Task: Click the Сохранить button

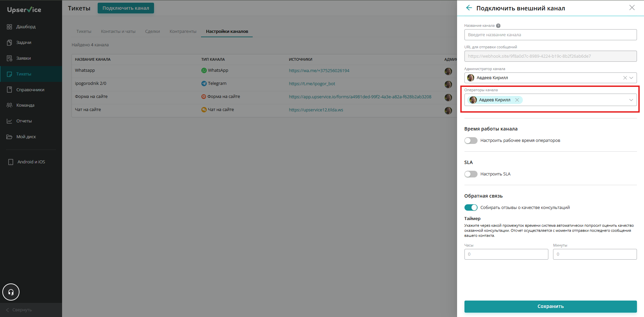Action: 550,306
